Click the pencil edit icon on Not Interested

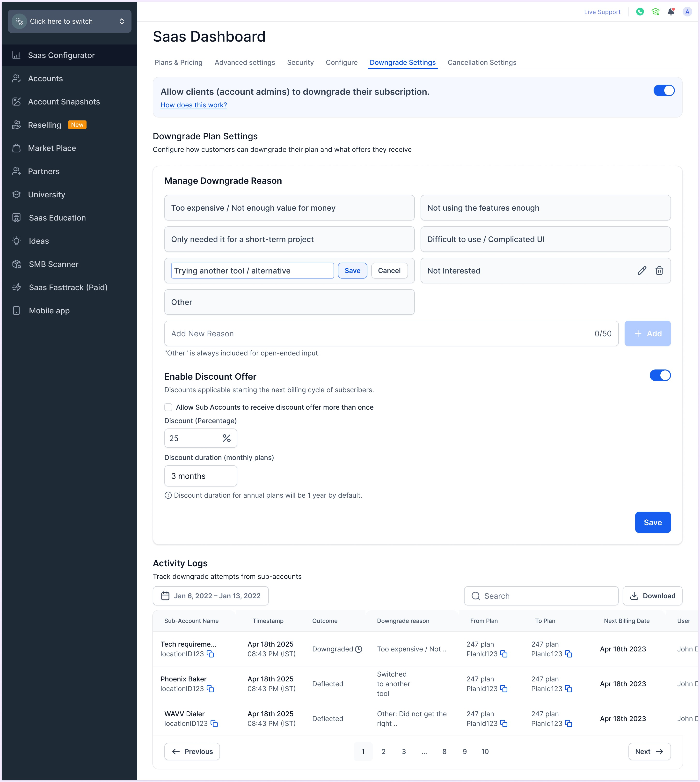[x=642, y=271]
